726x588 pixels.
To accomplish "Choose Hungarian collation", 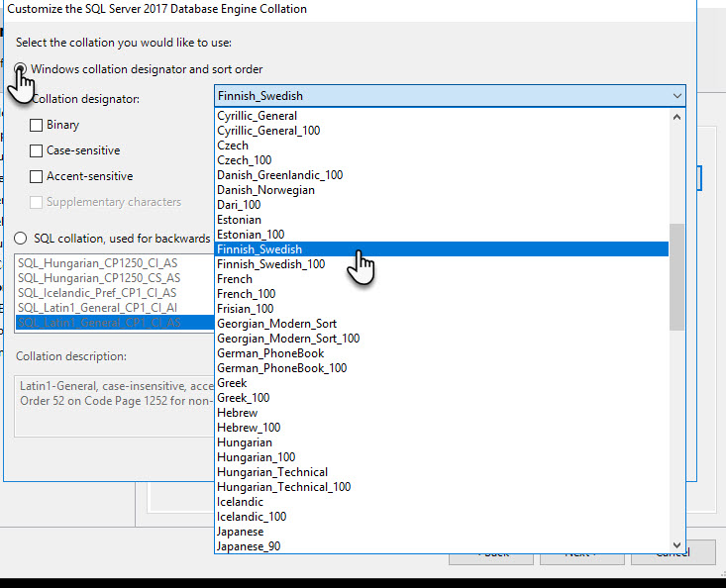I will tap(442, 442).
